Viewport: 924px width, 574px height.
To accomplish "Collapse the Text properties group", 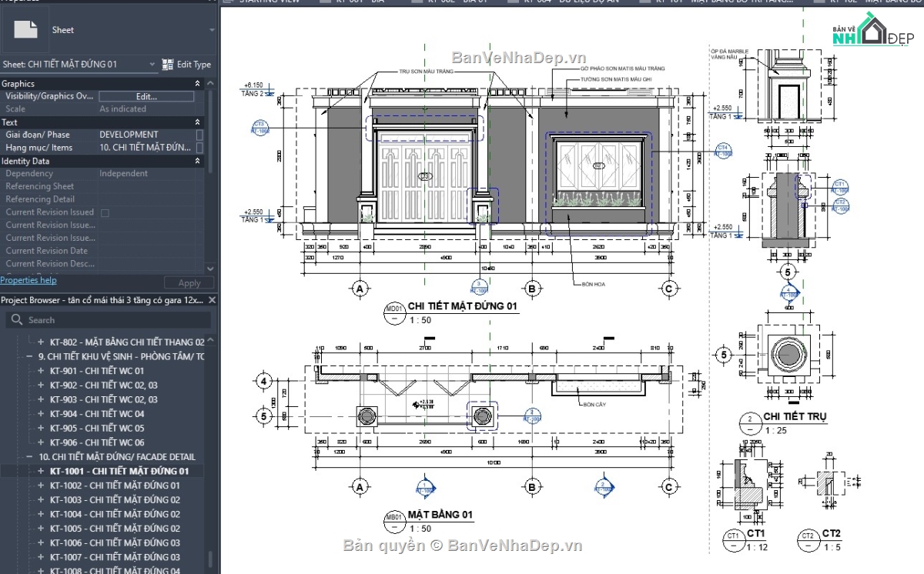I will pos(197,122).
